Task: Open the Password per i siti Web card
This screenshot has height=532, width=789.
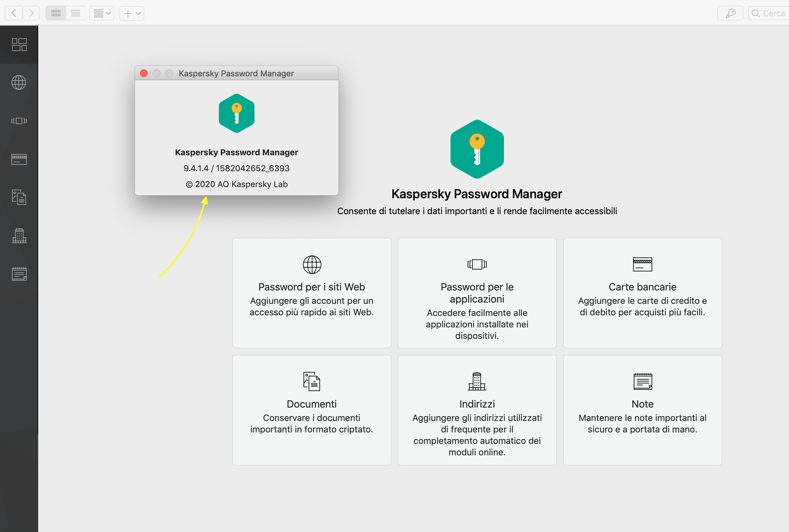Action: tap(312, 293)
